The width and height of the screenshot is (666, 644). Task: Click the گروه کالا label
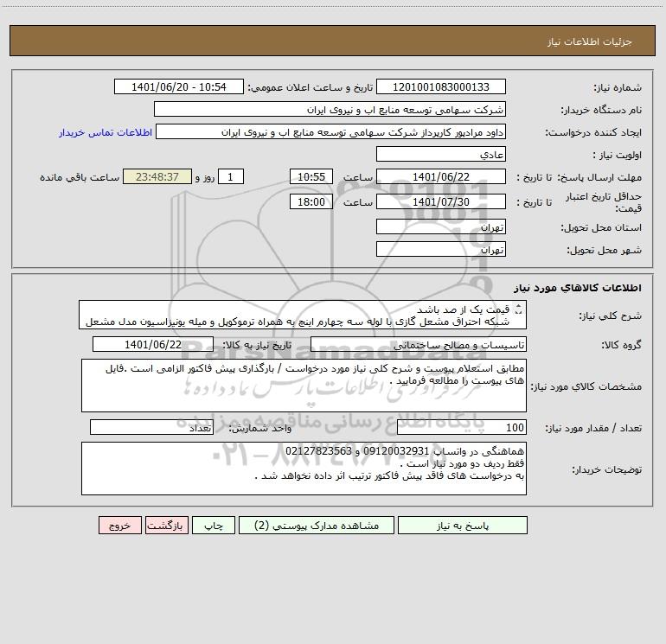click(621, 345)
